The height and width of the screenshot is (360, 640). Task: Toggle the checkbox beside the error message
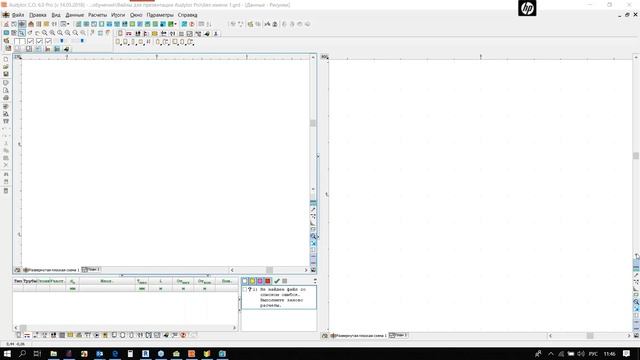click(x=244, y=289)
